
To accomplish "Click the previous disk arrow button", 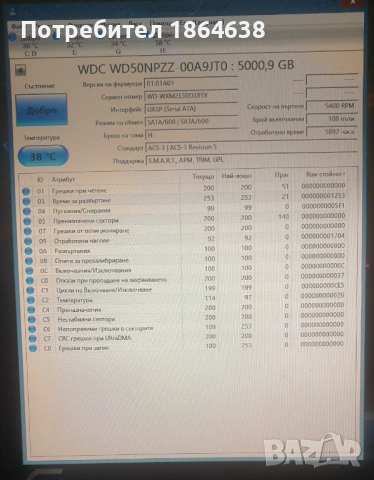I will (21, 70).
